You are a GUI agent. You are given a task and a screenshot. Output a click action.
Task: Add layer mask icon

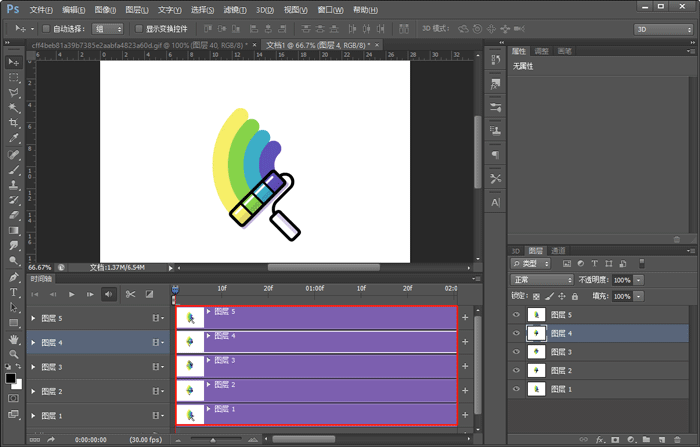pyautogui.click(x=615, y=440)
